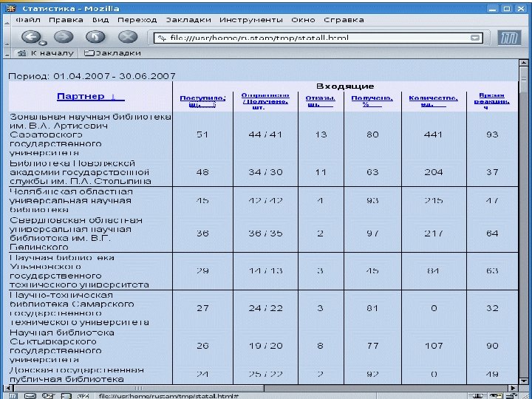The width and height of the screenshot is (532, 399).
Task: Click the 19 / 20 sent/received cell
Action: point(265,346)
